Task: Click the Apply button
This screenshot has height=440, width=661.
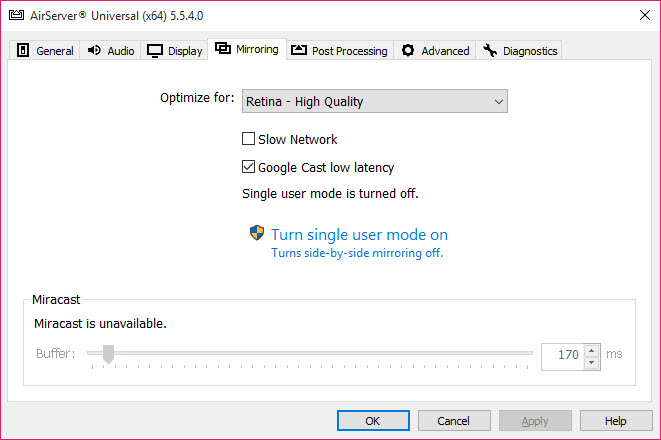Action: point(535,421)
